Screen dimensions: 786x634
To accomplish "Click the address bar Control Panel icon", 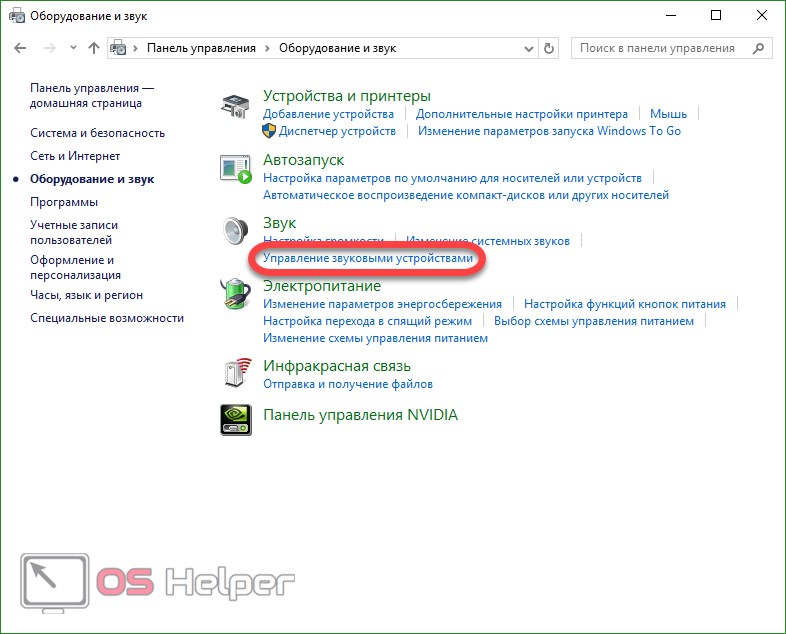I will point(118,48).
